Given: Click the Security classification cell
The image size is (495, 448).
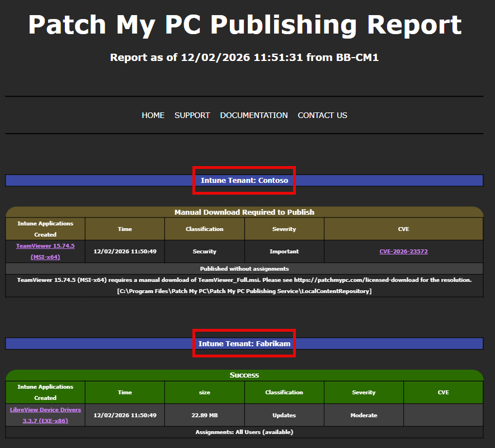Looking at the screenshot, I should [205, 251].
